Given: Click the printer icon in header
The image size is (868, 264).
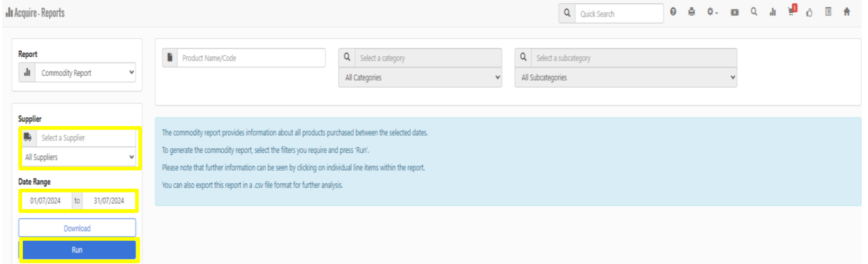Looking at the screenshot, I should pyautogui.click(x=691, y=12).
